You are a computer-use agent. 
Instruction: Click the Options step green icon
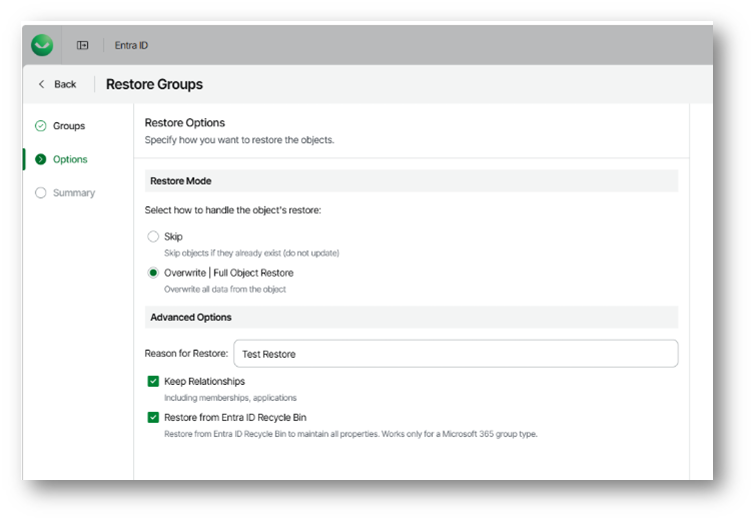pyautogui.click(x=41, y=159)
